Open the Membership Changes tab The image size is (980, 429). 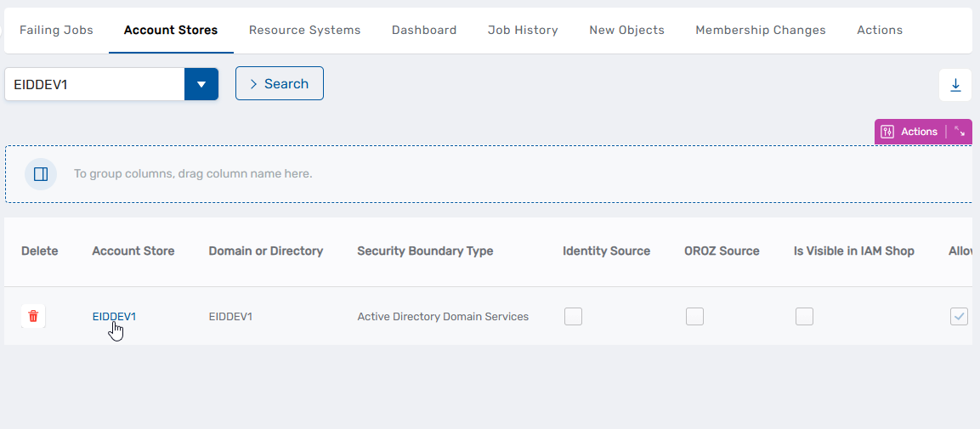point(760,30)
